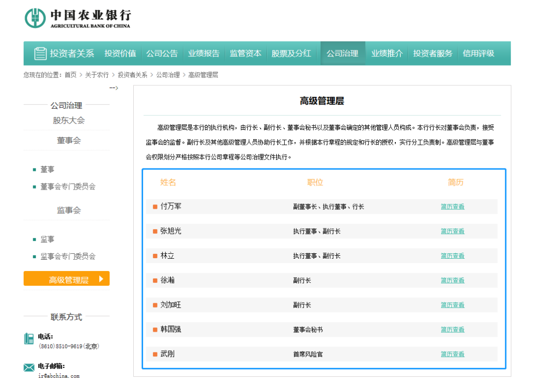533x392 pixels.
Task: View 简历查看 for 林立
Action: pos(453,256)
